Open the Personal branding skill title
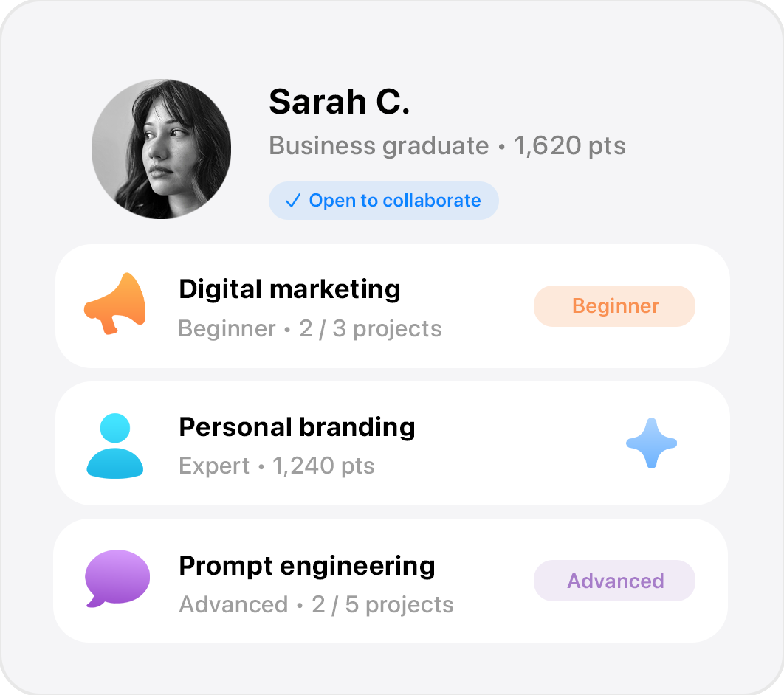 [x=297, y=427]
